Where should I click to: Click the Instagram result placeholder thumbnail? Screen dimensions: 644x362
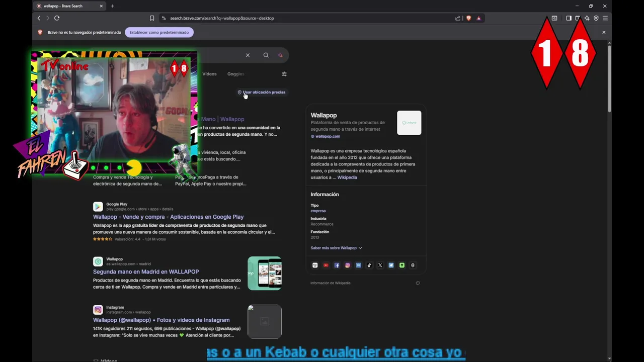tap(265, 322)
